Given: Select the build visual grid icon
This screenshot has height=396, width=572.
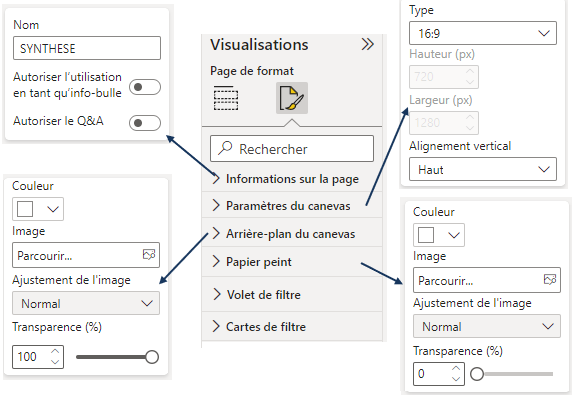Looking at the screenshot, I should pos(226,98).
